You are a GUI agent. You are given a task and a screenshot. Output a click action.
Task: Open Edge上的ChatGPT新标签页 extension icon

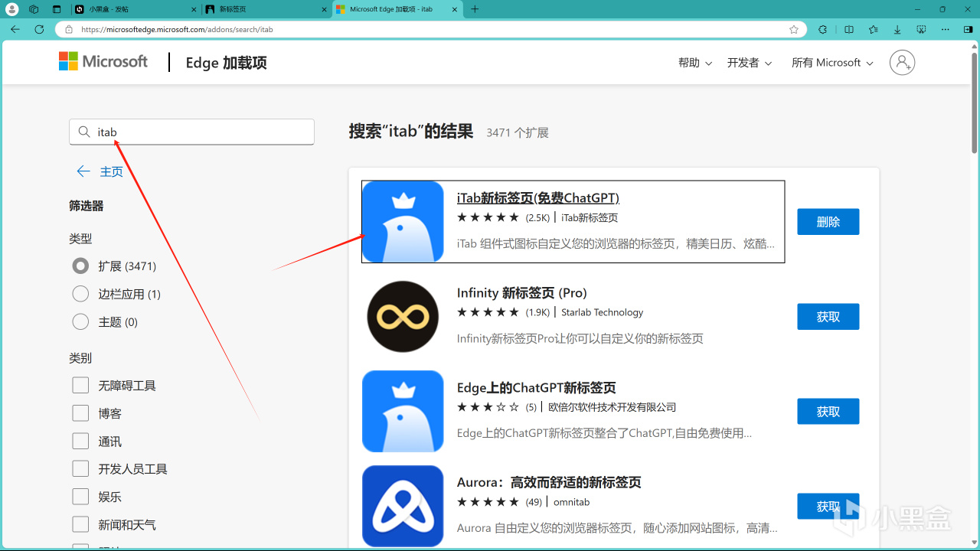pyautogui.click(x=403, y=412)
